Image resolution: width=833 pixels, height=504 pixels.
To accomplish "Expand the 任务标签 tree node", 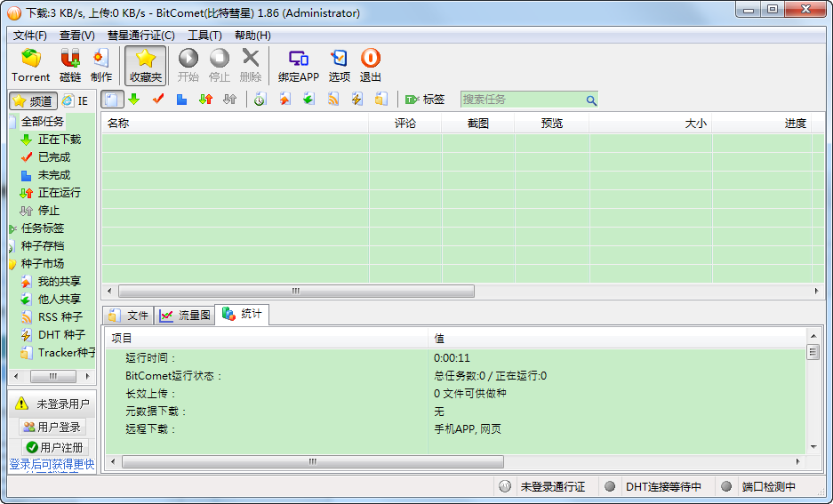I will [12, 228].
